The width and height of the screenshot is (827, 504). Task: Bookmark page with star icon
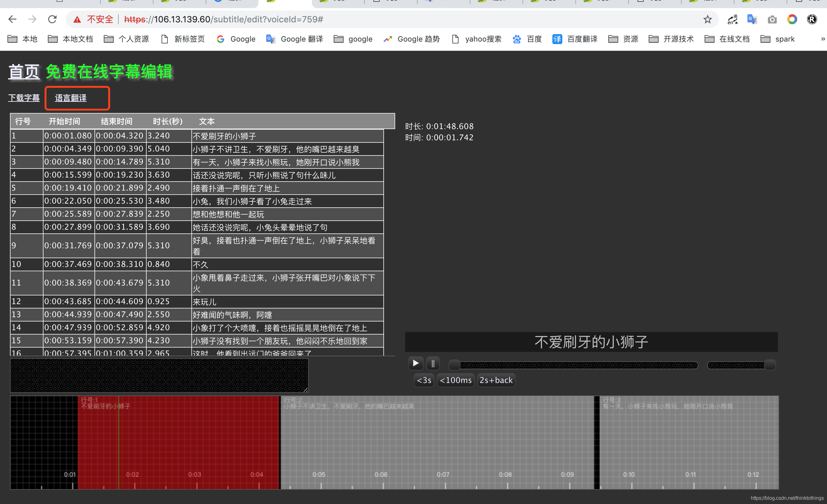pos(707,19)
